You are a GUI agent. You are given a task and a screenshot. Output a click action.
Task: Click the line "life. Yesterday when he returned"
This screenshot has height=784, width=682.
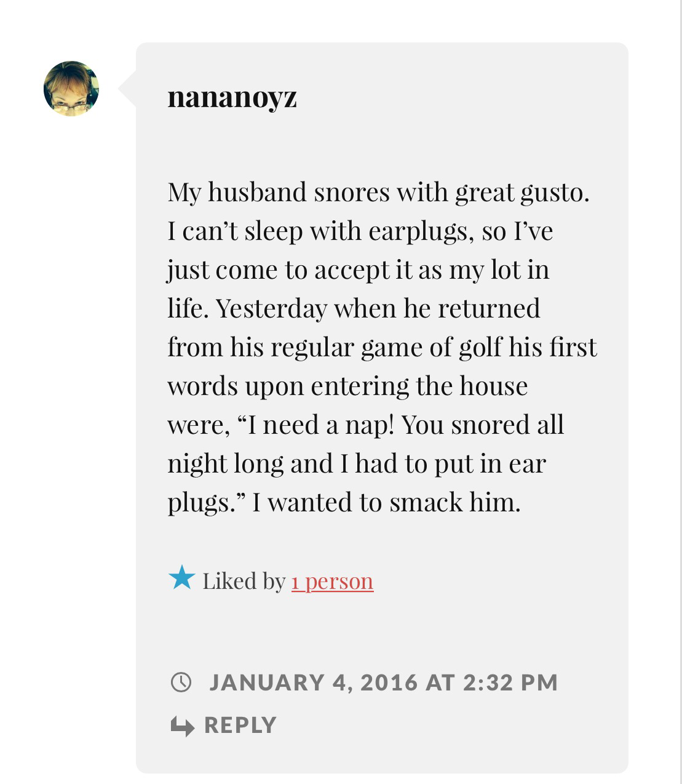(x=354, y=308)
